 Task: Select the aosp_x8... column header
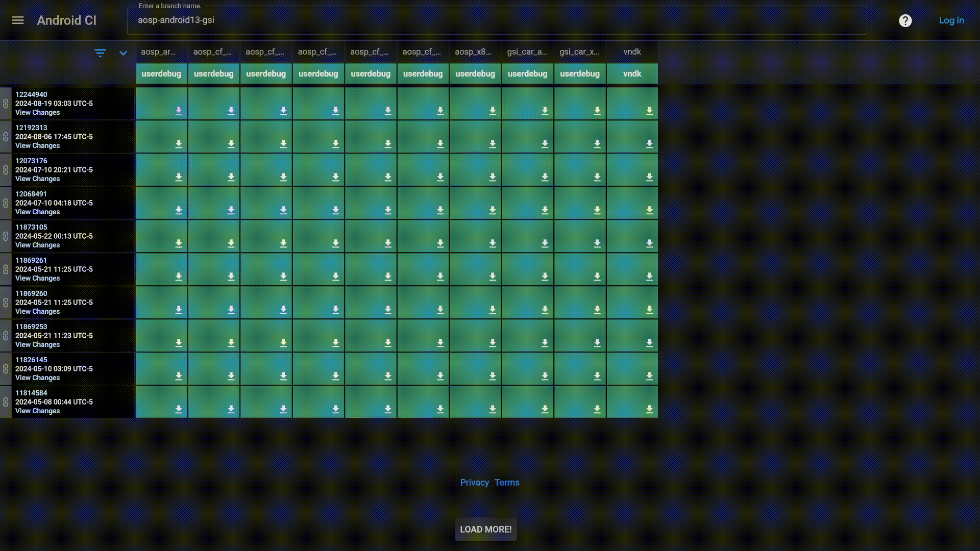473,52
